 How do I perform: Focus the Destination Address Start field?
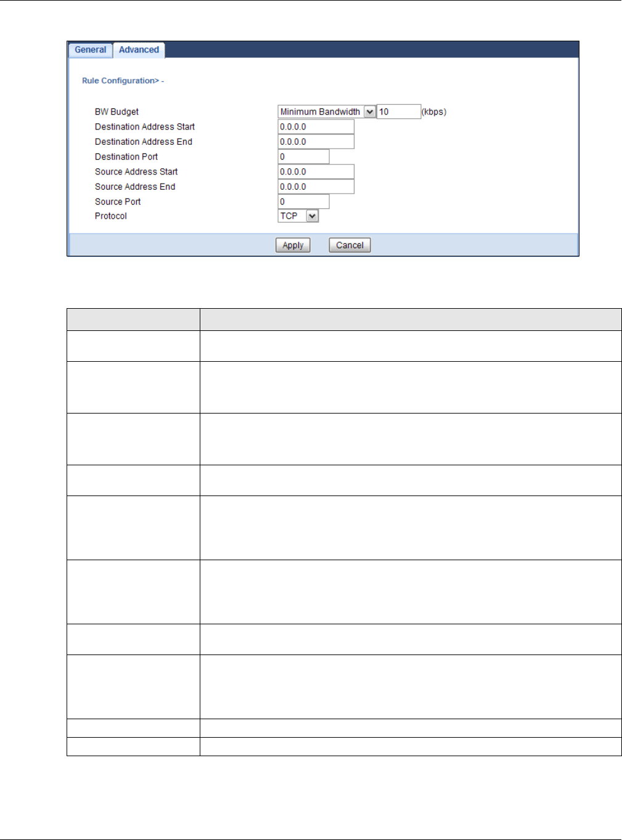(316, 127)
